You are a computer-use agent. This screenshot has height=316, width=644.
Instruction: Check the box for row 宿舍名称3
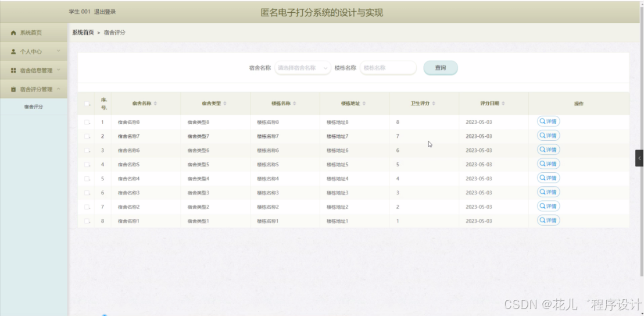[x=87, y=193]
